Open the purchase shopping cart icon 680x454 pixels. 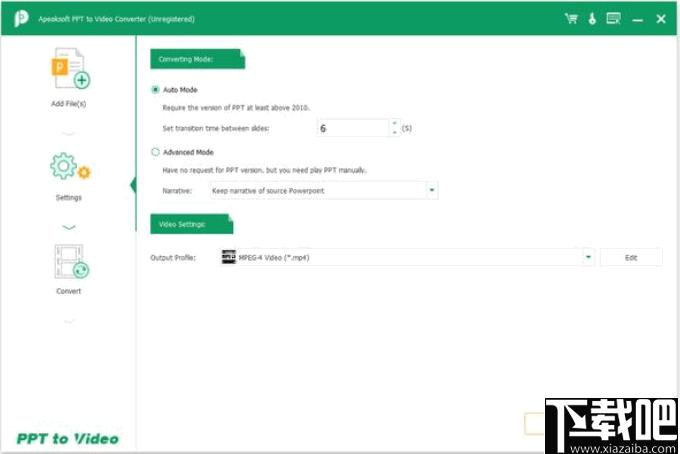571,18
